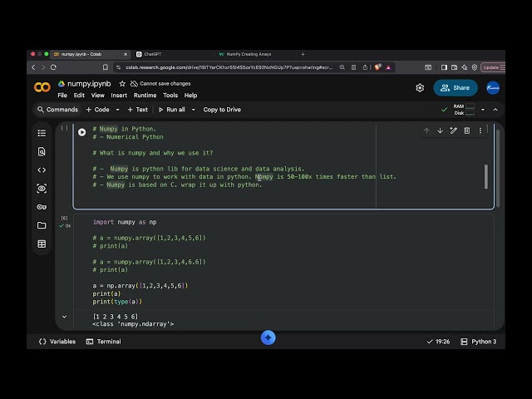Image resolution: width=532 pixels, height=399 pixels.
Task: Click the browser zoom magnifier icon
Action: click(x=342, y=67)
